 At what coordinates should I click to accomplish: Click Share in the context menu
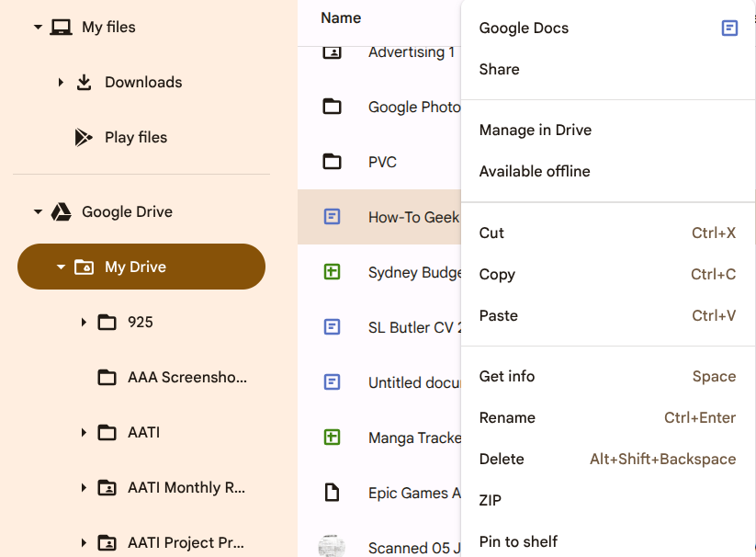499,69
